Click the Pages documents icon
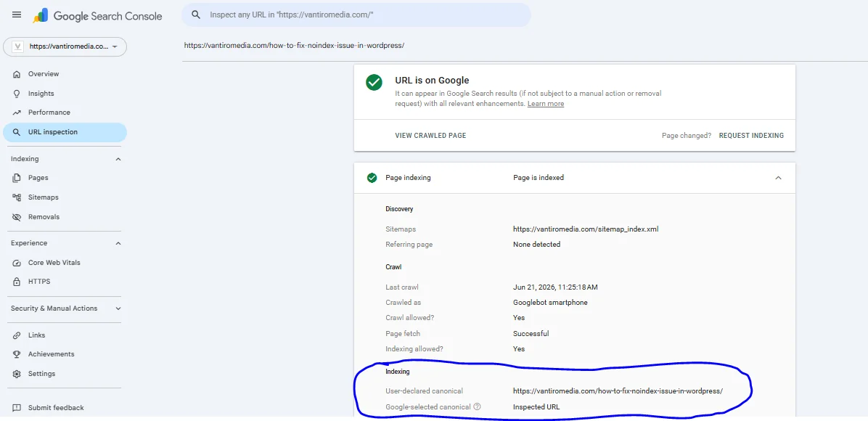The width and height of the screenshot is (868, 421). [x=17, y=178]
